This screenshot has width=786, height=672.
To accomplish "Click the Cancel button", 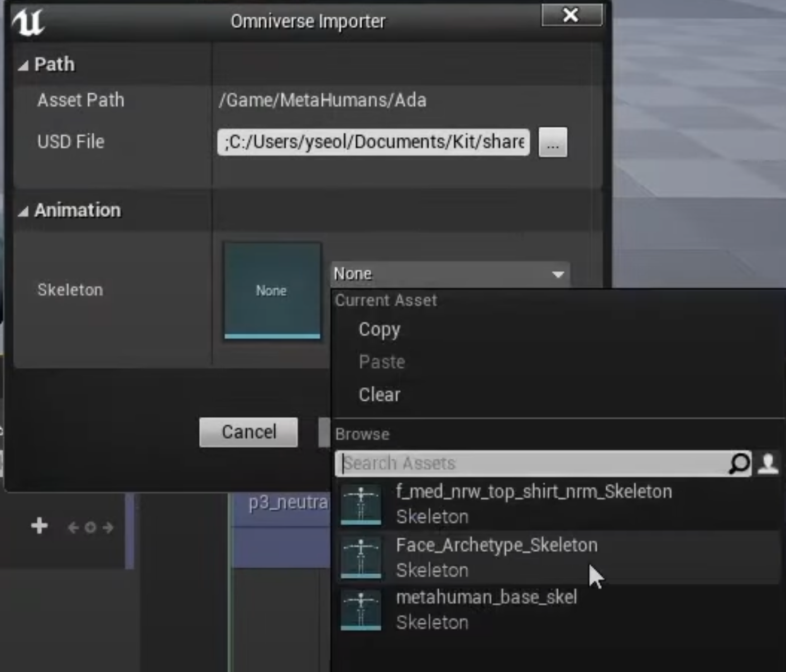I will (x=248, y=432).
